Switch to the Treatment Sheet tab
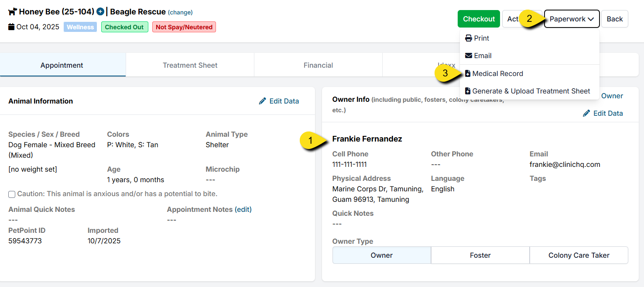 [190, 66]
